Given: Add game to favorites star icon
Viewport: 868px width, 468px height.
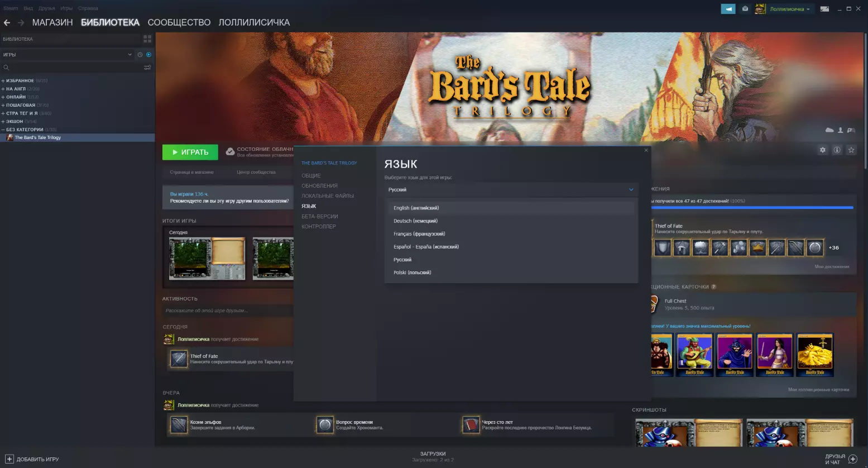Looking at the screenshot, I should [x=851, y=150].
